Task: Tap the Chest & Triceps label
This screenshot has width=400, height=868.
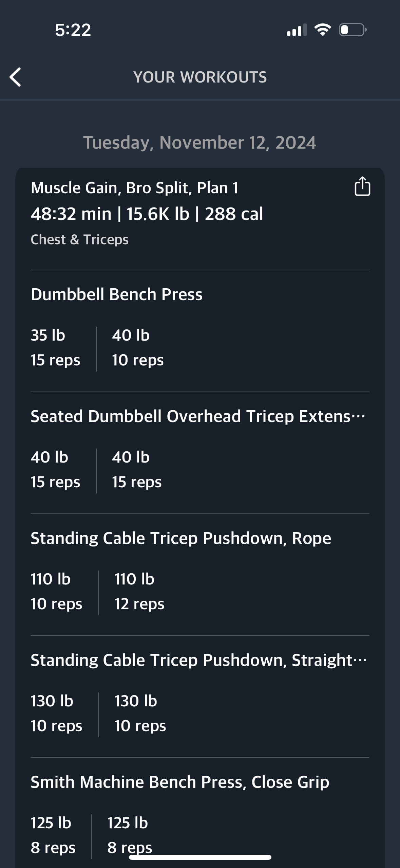Action: pyautogui.click(x=80, y=240)
